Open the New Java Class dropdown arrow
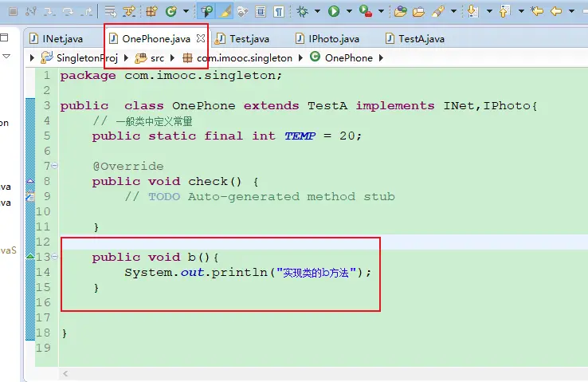 coord(186,12)
